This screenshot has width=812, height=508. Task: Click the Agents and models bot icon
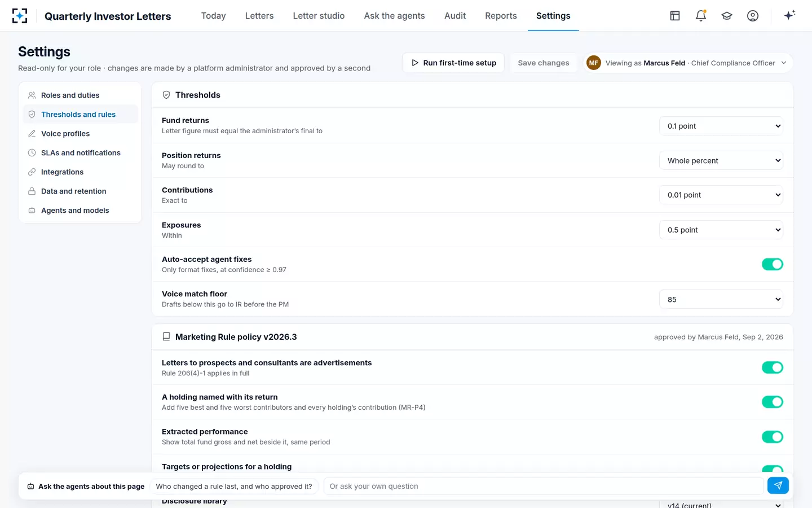pyautogui.click(x=32, y=211)
